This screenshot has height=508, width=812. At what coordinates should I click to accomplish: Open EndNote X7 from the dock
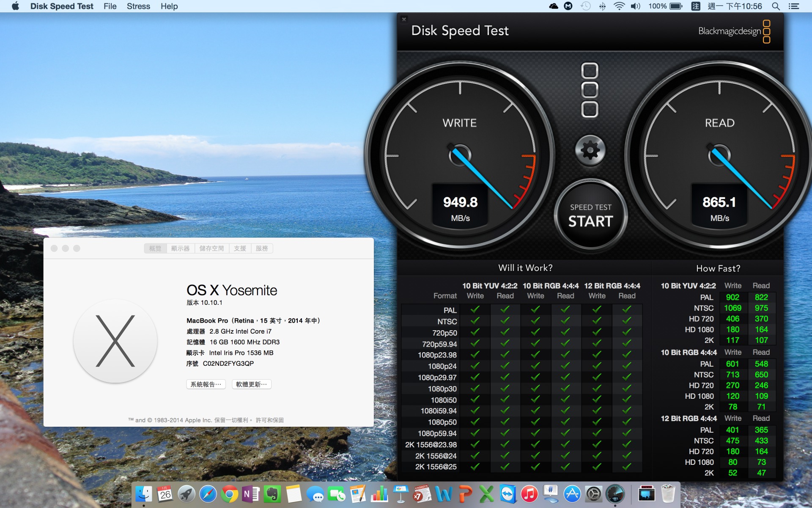coord(422,494)
